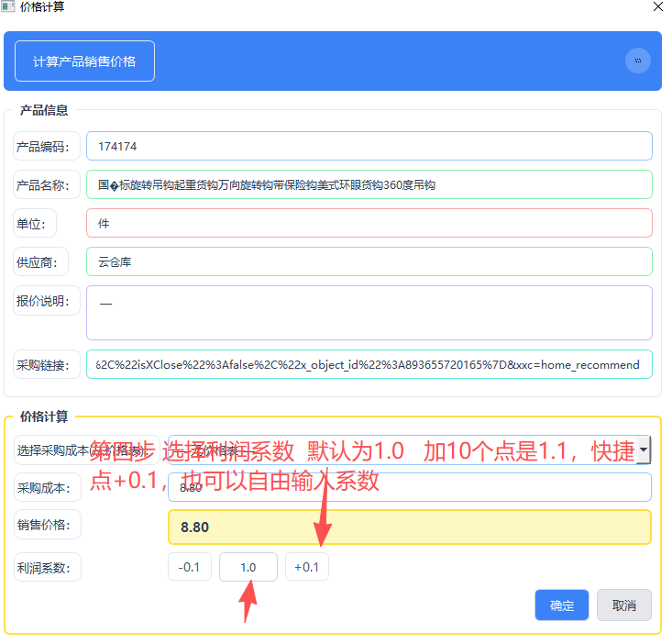The height and width of the screenshot is (644, 672).
Task: Confirm with the 确定 button
Action: click(561, 605)
